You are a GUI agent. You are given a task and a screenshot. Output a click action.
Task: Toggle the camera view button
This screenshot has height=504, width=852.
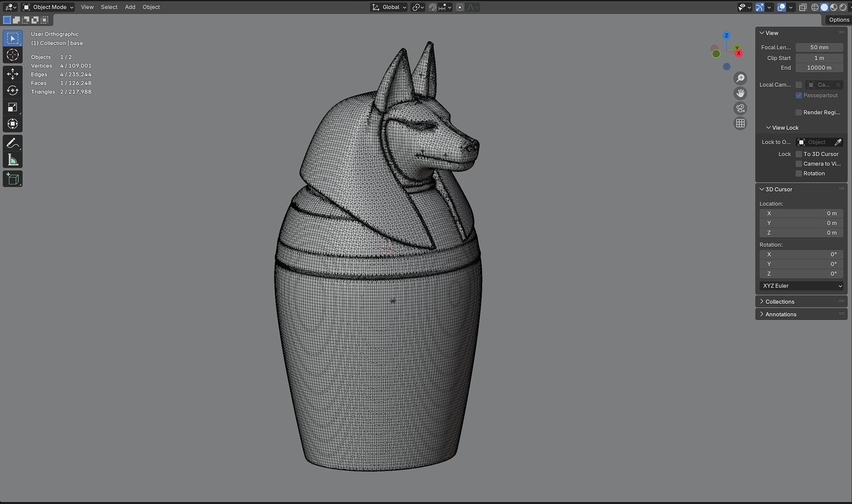pyautogui.click(x=740, y=108)
